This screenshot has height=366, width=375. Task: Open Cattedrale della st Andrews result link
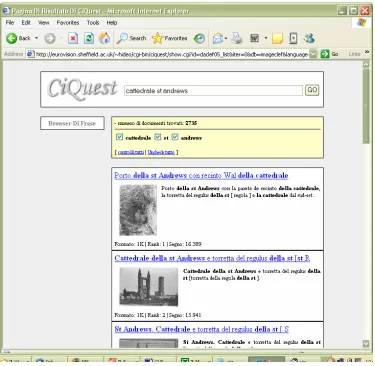pyautogui.click(x=212, y=258)
